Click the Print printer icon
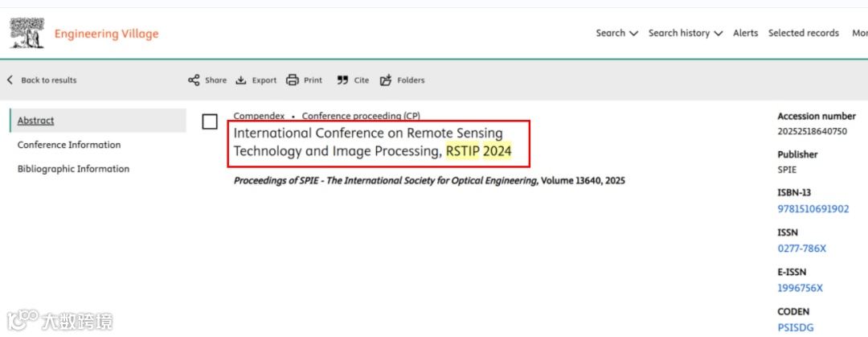 click(x=293, y=80)
